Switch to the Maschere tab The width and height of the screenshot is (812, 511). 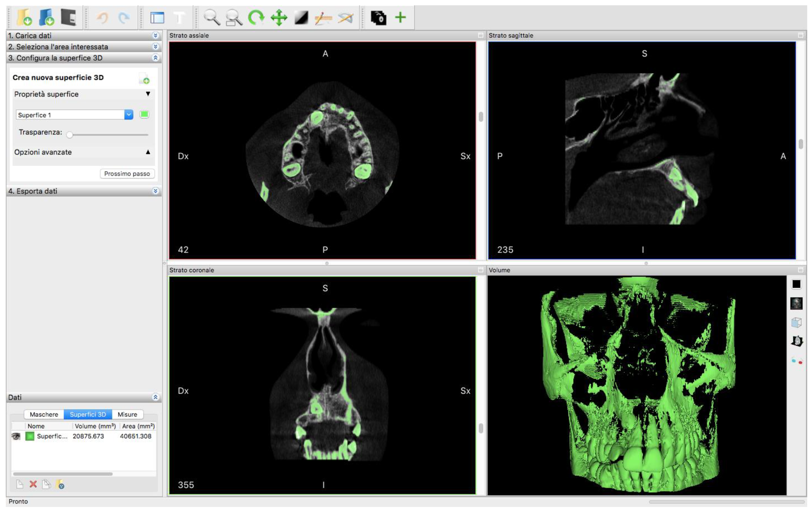(44, 414)
